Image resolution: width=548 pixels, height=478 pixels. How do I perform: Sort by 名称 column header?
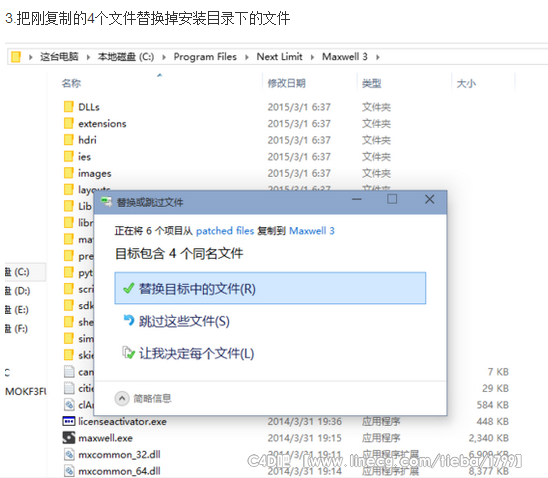point(71,83)
